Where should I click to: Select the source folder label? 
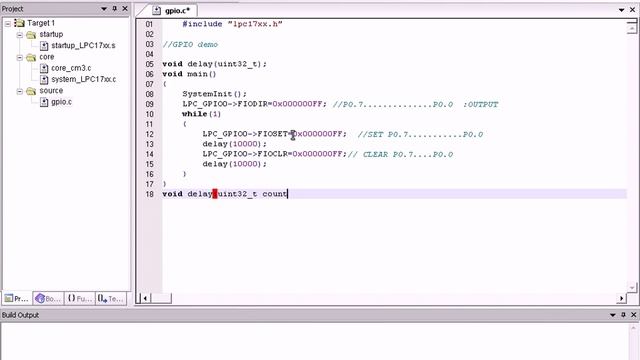point(51,91)
